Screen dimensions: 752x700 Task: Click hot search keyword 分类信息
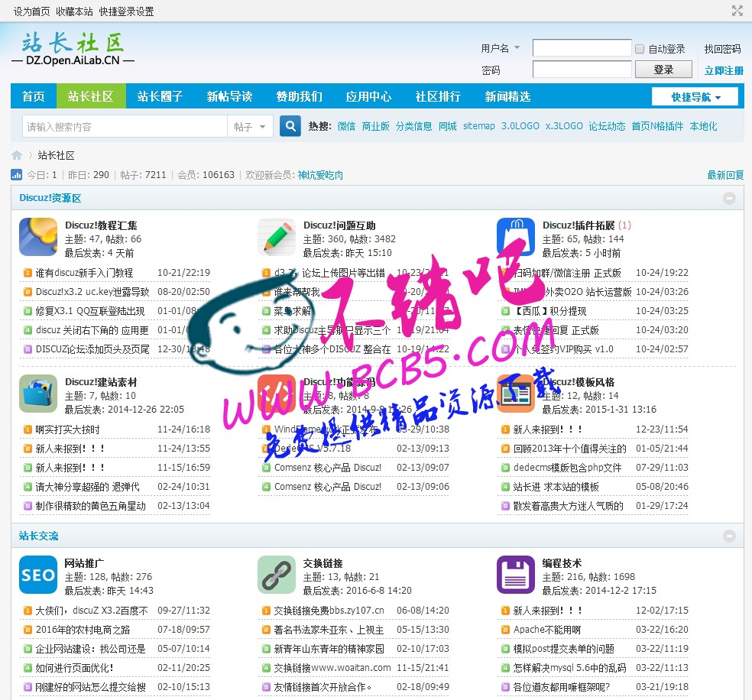pos(414,126)
